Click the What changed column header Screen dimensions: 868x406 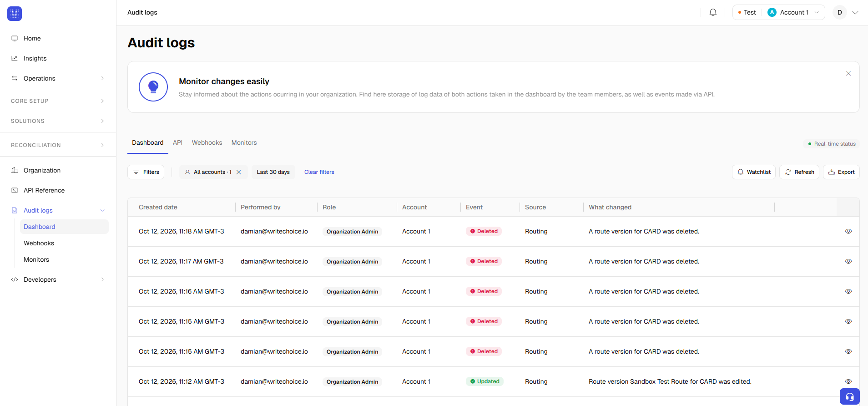(x=610, y=207)
